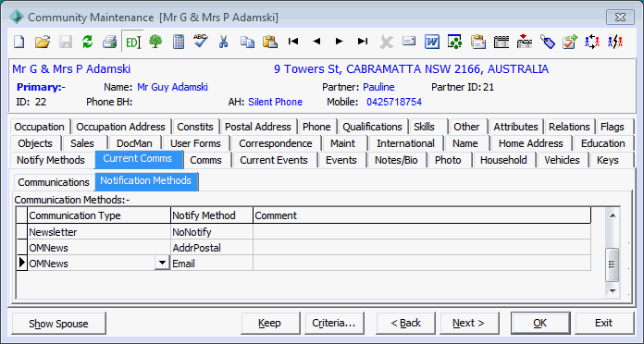This screenshot has width=644, height=344.
Task: Click the Word document icon
Action: click(432, 42)
